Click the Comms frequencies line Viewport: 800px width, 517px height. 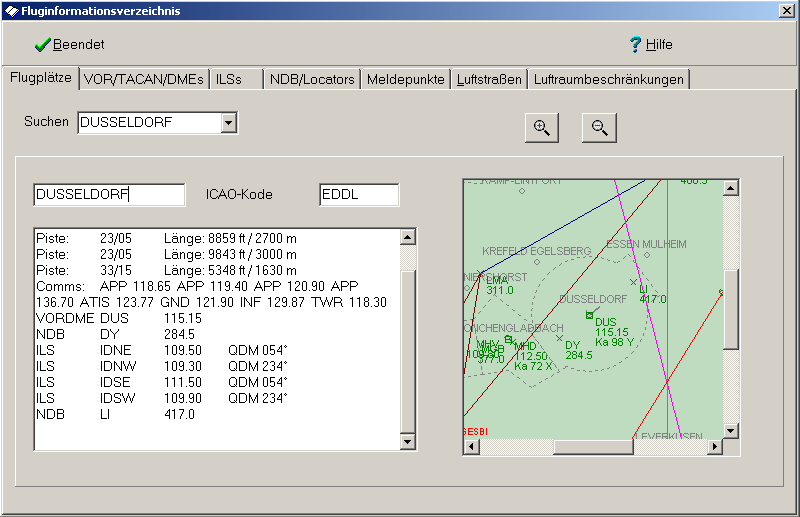[x=211, y=294]
